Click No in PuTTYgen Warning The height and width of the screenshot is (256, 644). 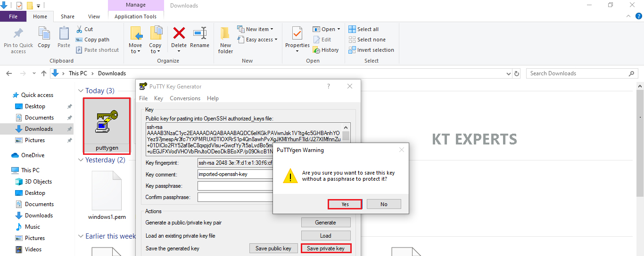(x=384, y=204)
